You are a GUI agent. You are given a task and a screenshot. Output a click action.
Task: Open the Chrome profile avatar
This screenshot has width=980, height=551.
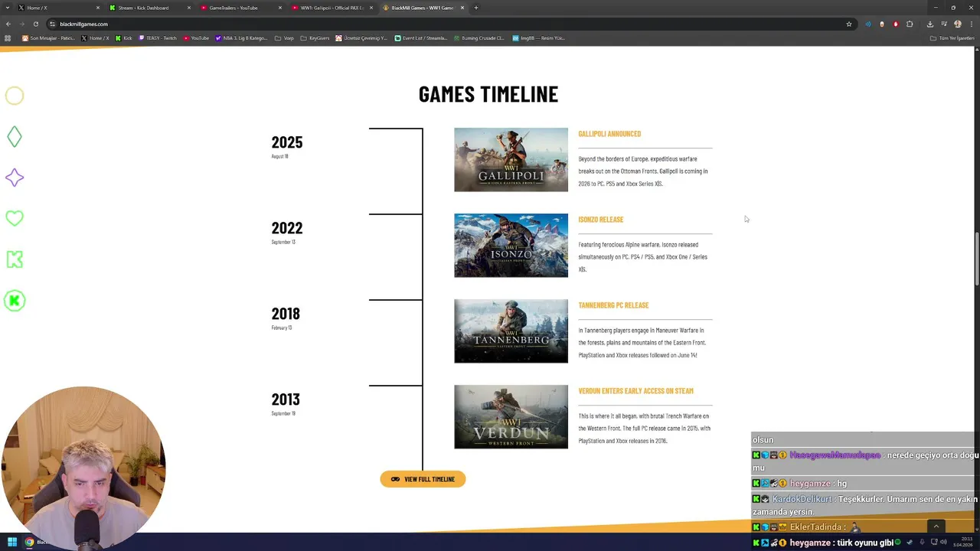point(958,24)
